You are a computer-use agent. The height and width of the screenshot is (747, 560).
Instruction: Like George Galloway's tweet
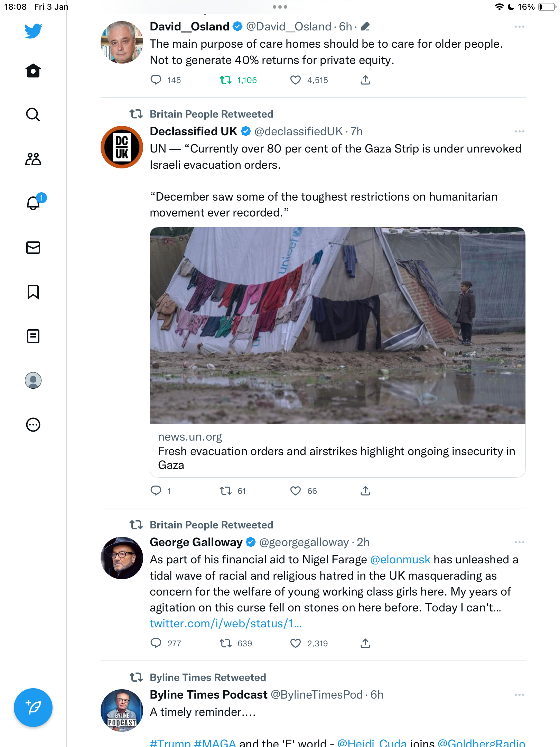(x=295, y=644)
